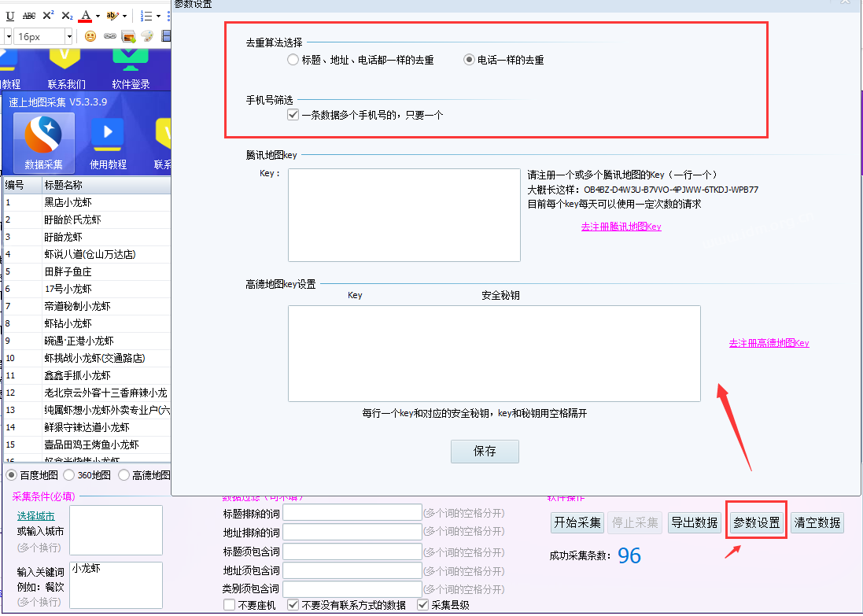Click the 编号 column header

click(x=23, y=185)
